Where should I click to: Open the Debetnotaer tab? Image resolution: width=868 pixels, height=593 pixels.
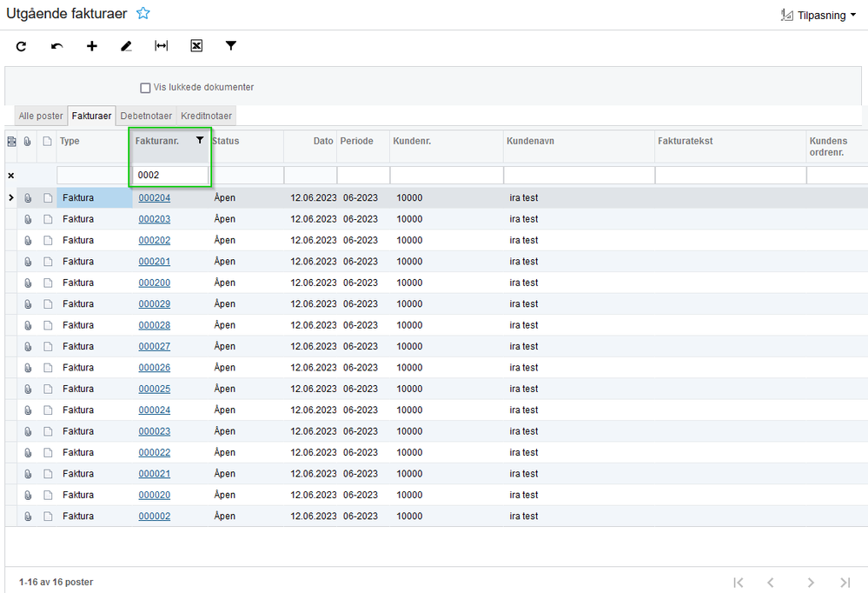click(x=146, y=116)
